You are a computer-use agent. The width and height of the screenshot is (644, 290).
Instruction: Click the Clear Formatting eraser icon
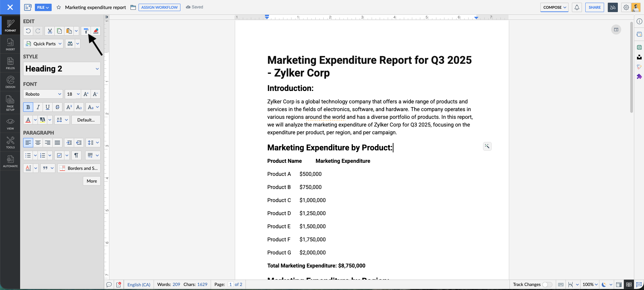[x=96, y=31]
